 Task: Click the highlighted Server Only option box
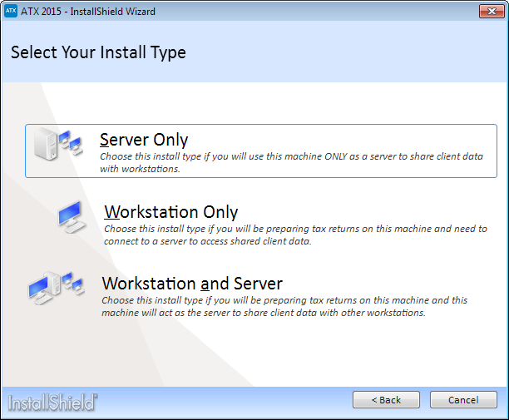[x=261, y=151]
